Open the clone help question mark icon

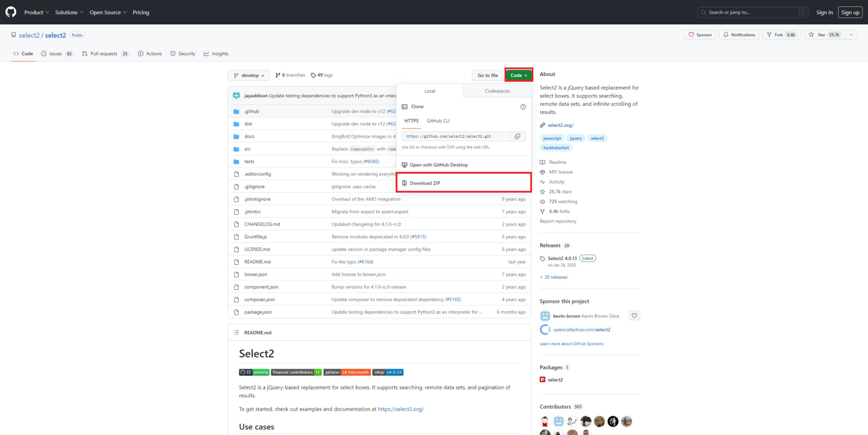point(523,106)
